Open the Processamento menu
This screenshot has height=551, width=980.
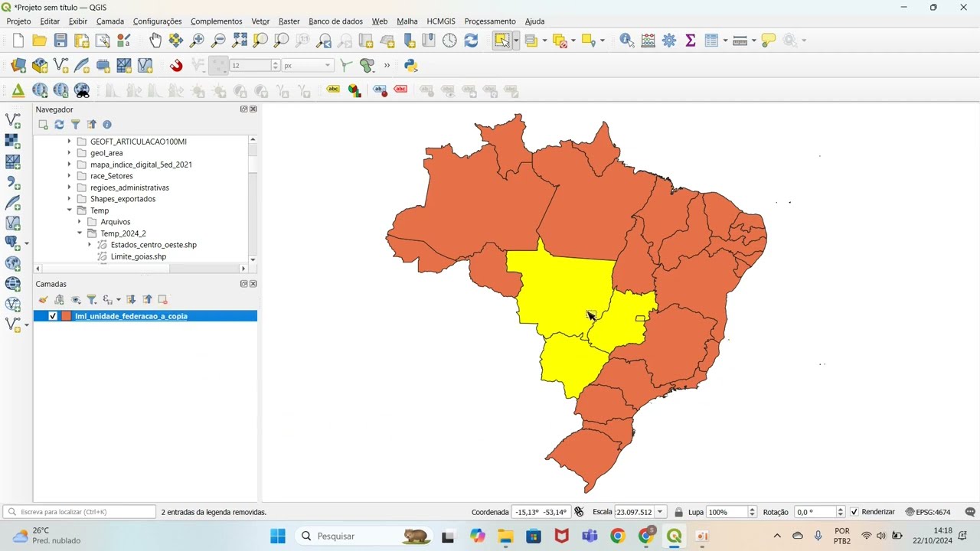(x=490, y=21)
